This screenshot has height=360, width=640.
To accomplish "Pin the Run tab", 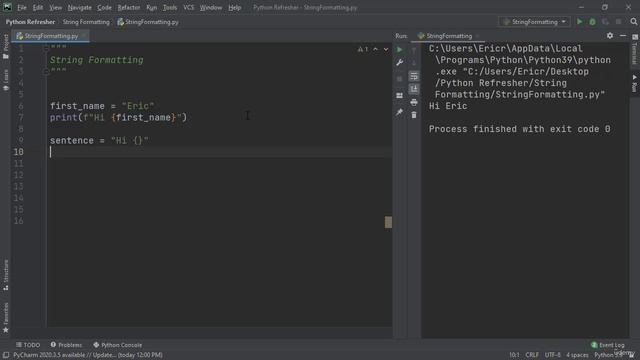I will [400, 112].
